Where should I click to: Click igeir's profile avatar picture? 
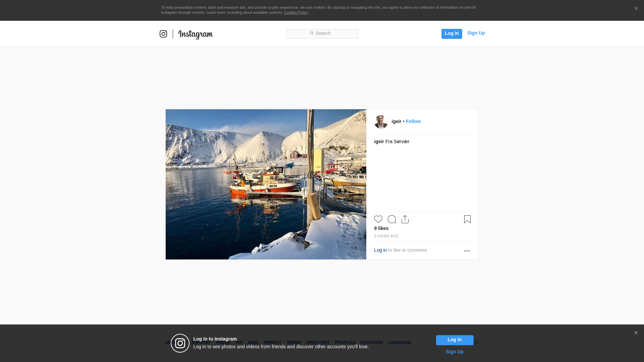381,122
